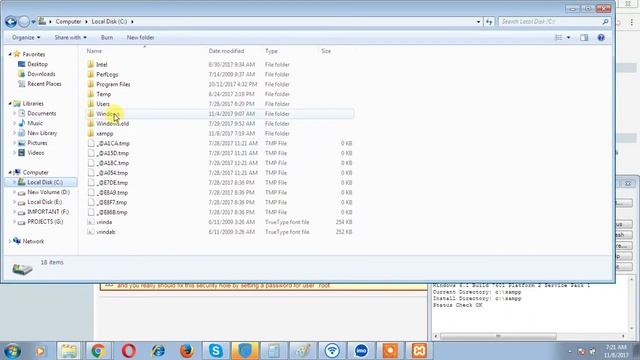Sort by Date modified column header

pos(226,51)
